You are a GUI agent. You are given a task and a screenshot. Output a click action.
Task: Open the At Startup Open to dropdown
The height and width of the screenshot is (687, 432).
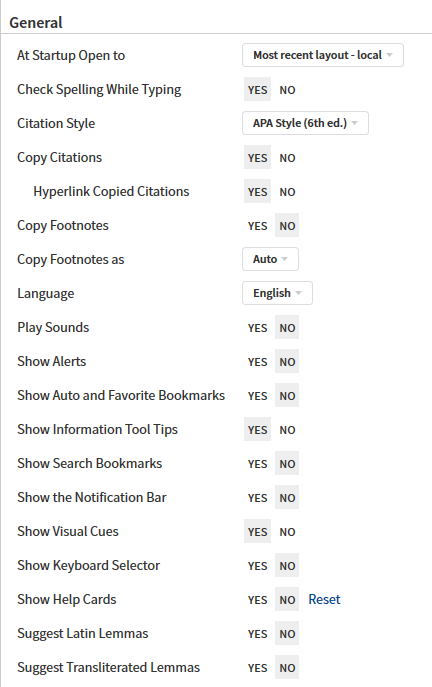click(x=322, y=55)
